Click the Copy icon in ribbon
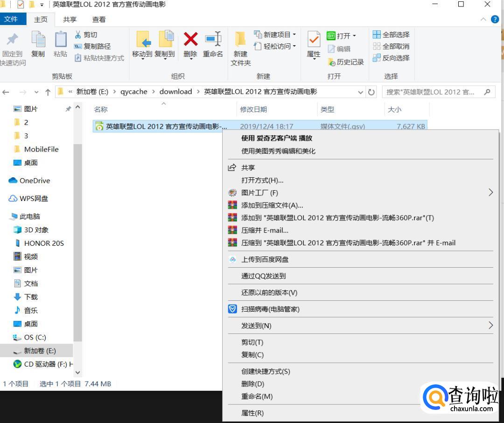Viewport: 504px width, 423px height. [x=38, y=40]
